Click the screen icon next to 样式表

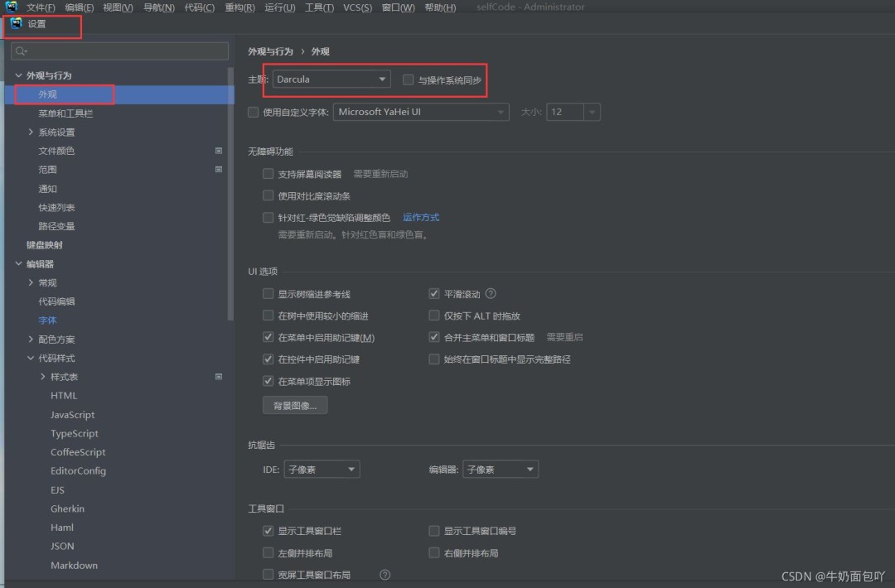click(x=218, y=377)
